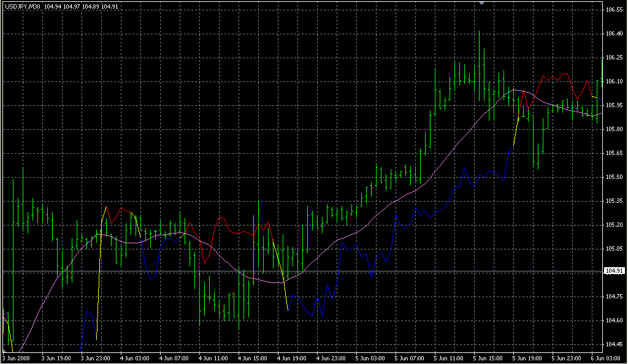The height and width of the screenshot is (364, 628).
Task: Click the 3 Jun 23:00 time label
Action: (x=94, y=358)
